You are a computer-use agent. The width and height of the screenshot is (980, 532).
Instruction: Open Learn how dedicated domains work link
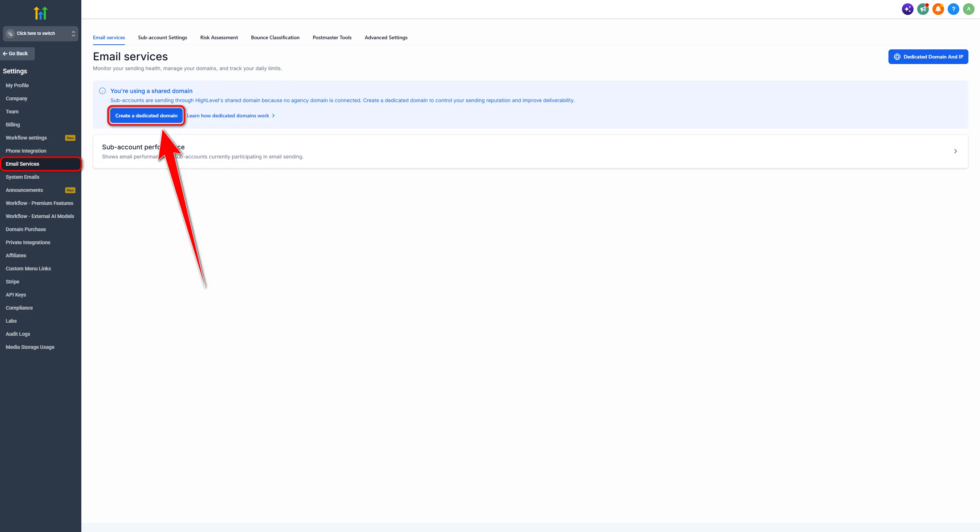(x=231, y=116)
